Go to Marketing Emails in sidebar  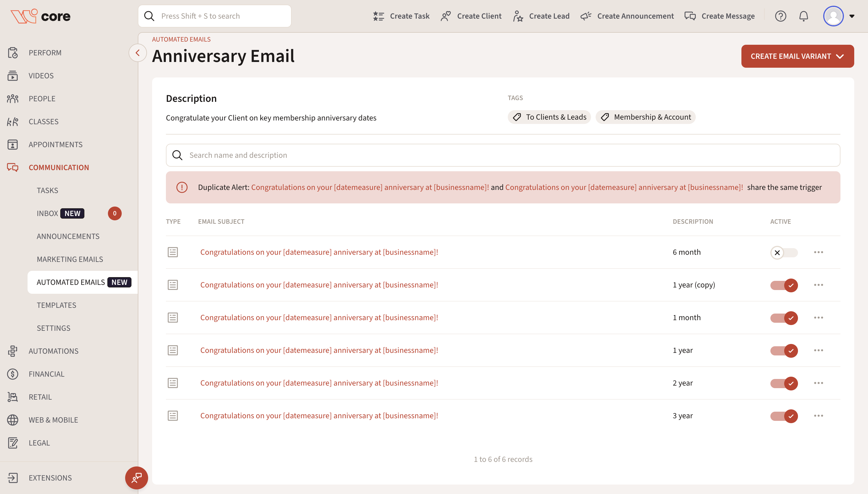pyautogui.click(x=69, y=259)
